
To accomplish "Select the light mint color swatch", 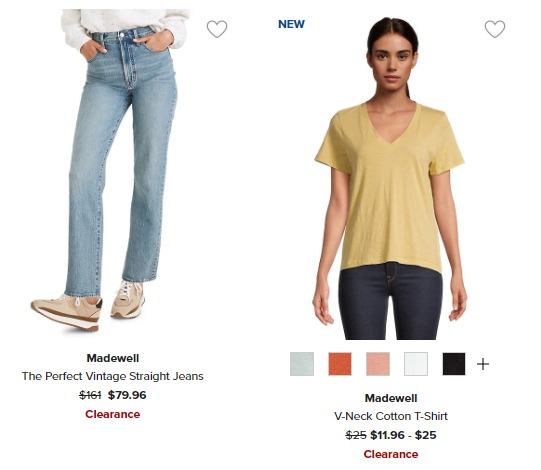I will (x=302, y=364).
